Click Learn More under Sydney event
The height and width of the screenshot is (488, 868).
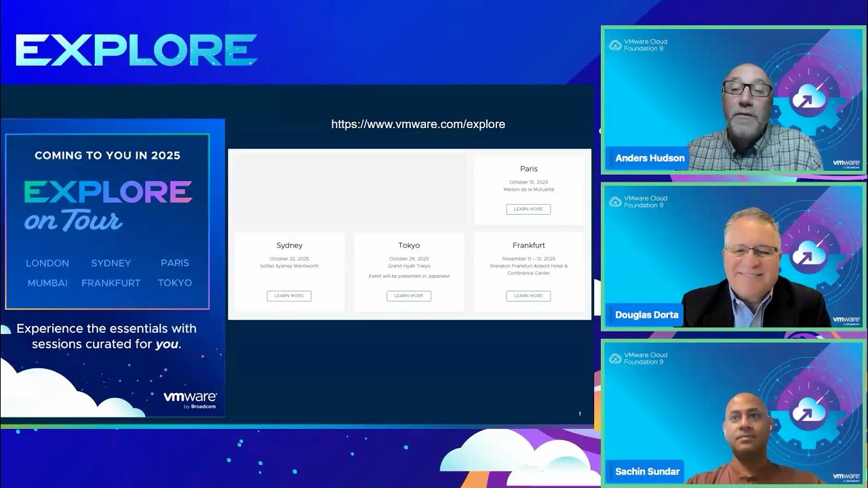[x=289, y=296]
